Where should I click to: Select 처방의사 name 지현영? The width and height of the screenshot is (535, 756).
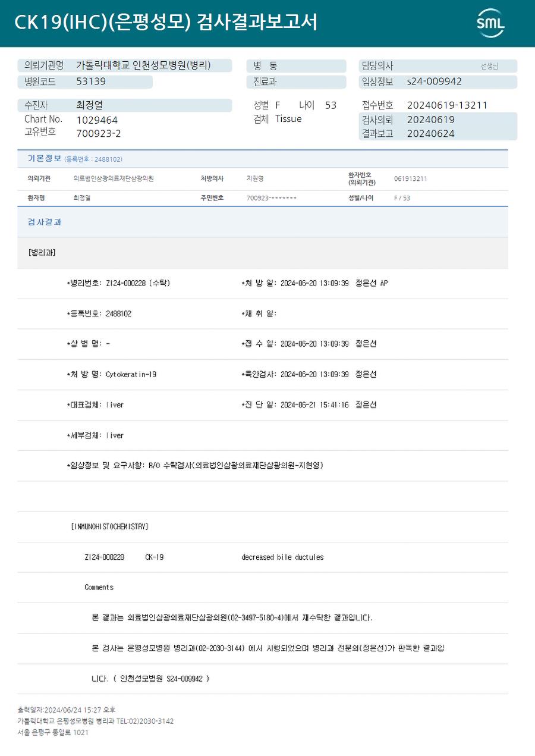click(x=255, y=178)
